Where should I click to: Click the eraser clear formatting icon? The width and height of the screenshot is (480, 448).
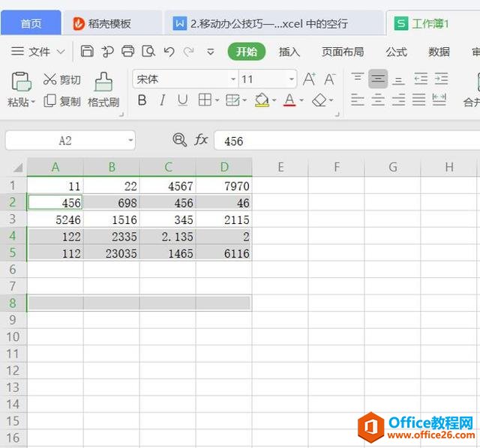pos(319,100)
